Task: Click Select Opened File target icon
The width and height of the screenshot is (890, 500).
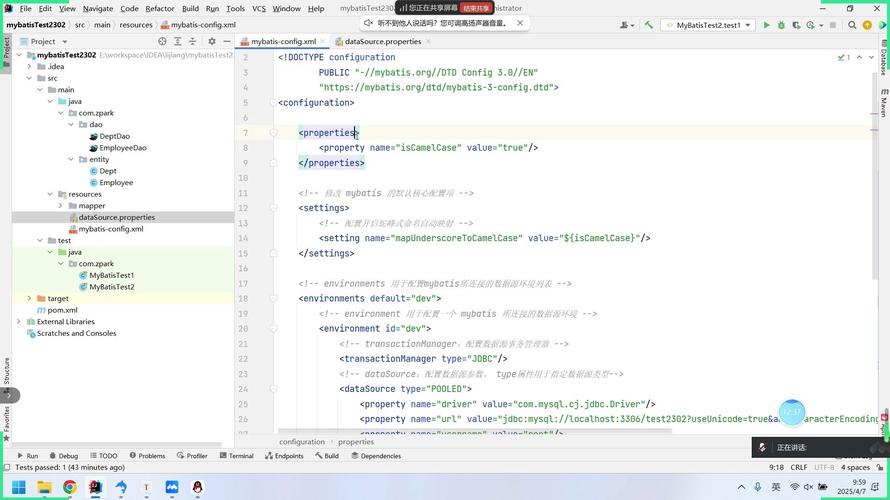Action: (163, 41)
